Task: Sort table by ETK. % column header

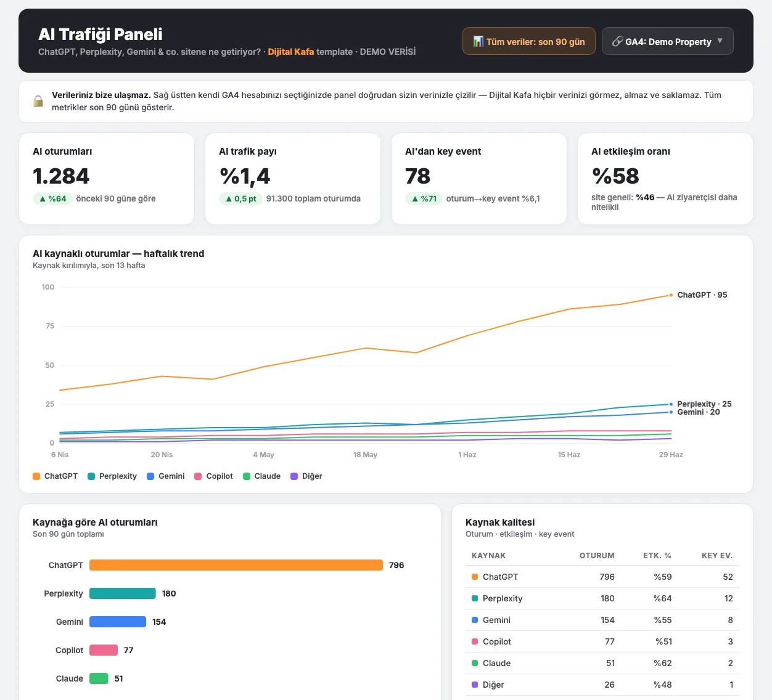Action: [657, 556]
